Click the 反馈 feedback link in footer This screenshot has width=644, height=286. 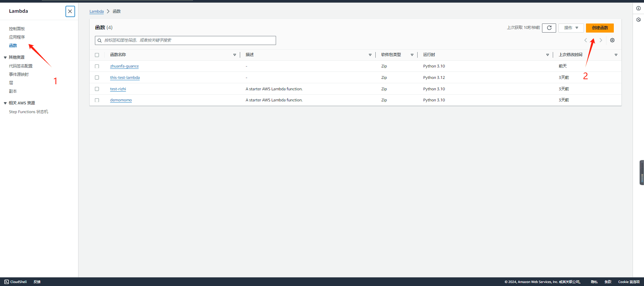[37, 282]
